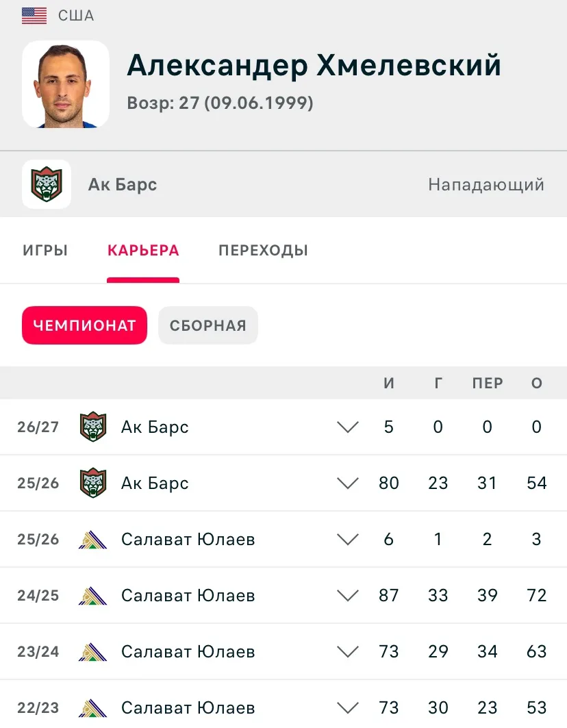
Task: Switch to the ИГРЫ tab
Action: [45, 250]
